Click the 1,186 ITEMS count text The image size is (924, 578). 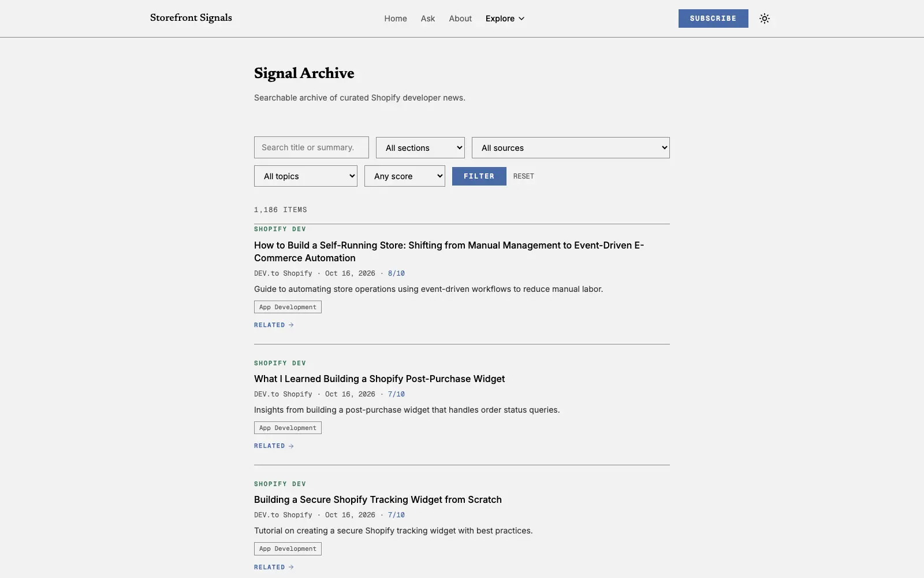coord(281,210)
